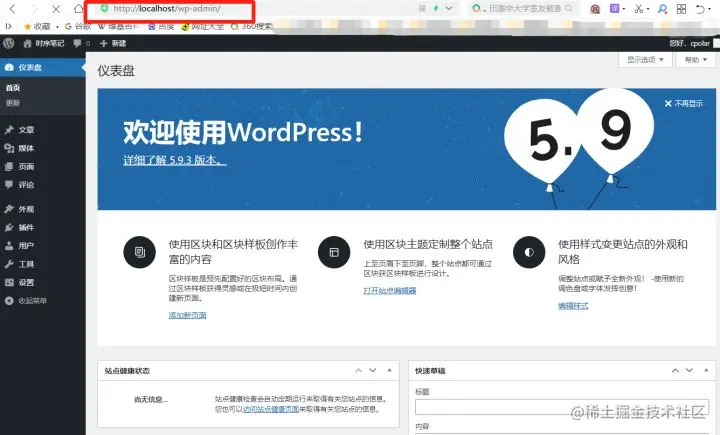The width and height of the screenshot is (720, 435).
Task: Expand the arrow beside the scissors icon
Action: [x=648, y=9]
